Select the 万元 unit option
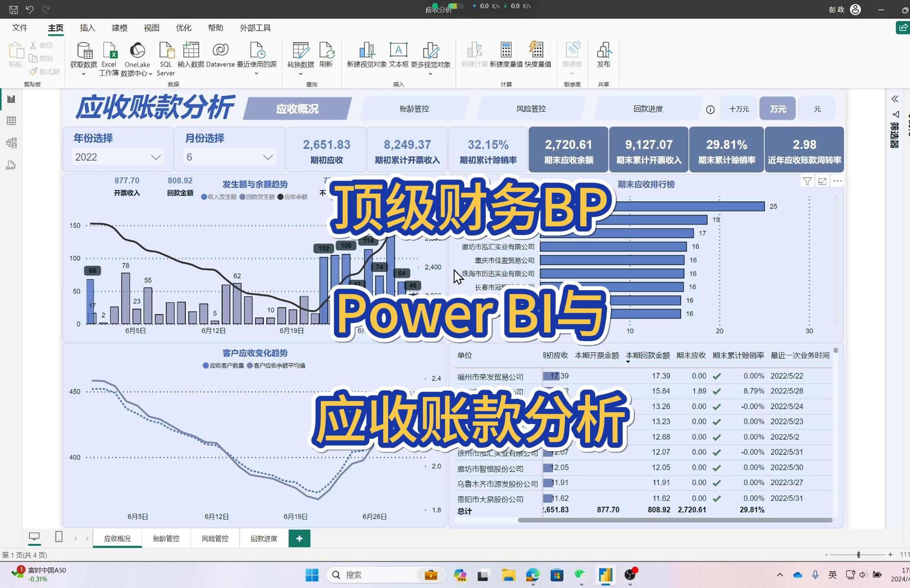910x588 pixels. (x=778, y=109)
